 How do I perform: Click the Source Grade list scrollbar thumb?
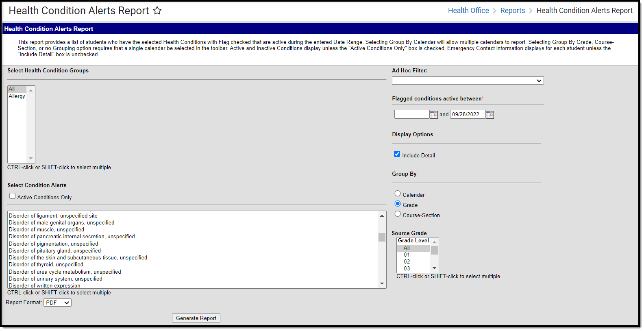(434, 250)
